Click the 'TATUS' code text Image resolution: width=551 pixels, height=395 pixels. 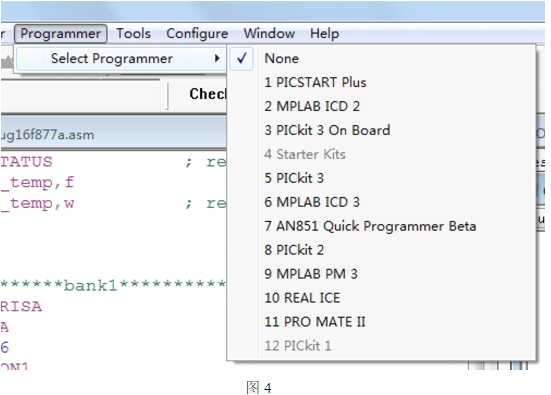(x=26, y=162)
